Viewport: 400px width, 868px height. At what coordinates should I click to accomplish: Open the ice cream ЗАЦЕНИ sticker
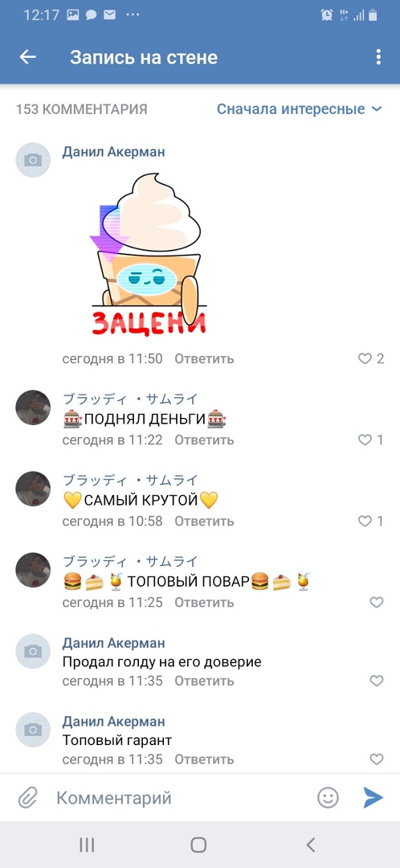pyautogui.click(x=149, y=253)
